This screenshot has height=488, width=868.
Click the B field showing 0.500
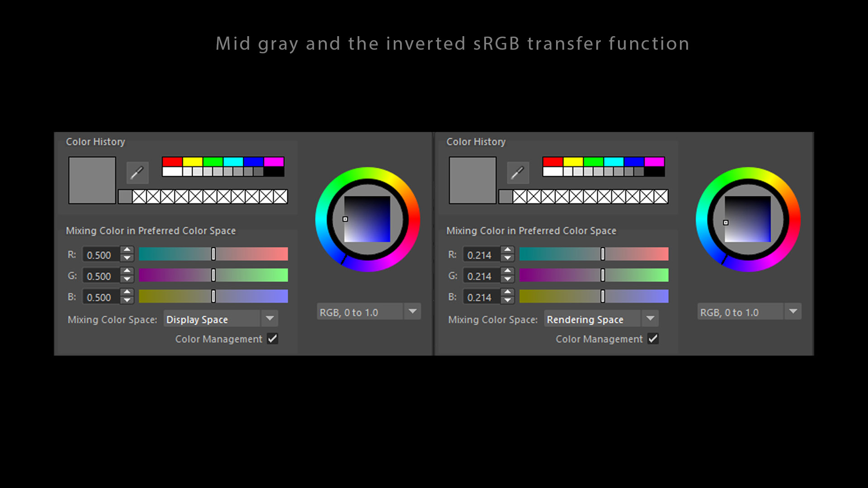tap(101, 297)
